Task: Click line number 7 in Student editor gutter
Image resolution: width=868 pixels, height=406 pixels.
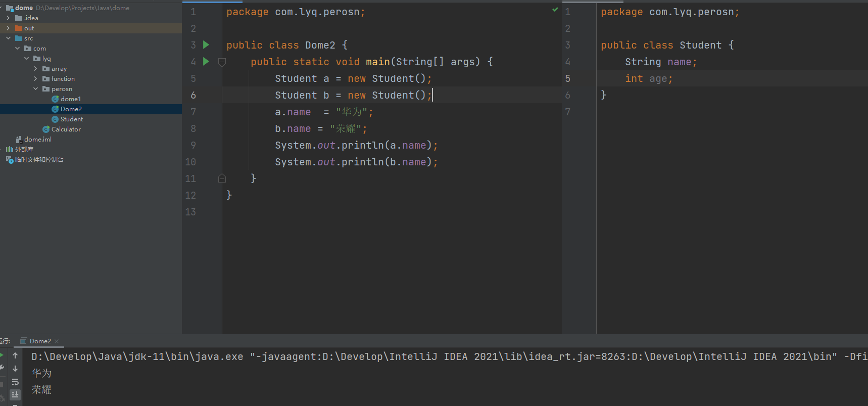Action: (567, 112)
